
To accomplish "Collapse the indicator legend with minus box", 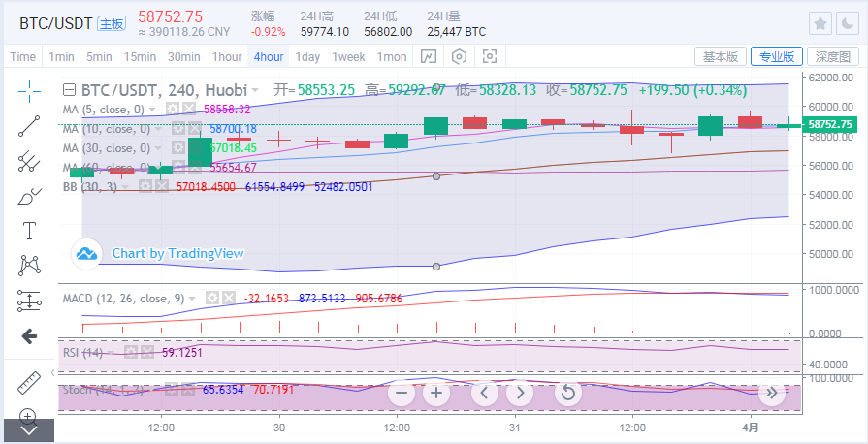I will coord(69,90).
